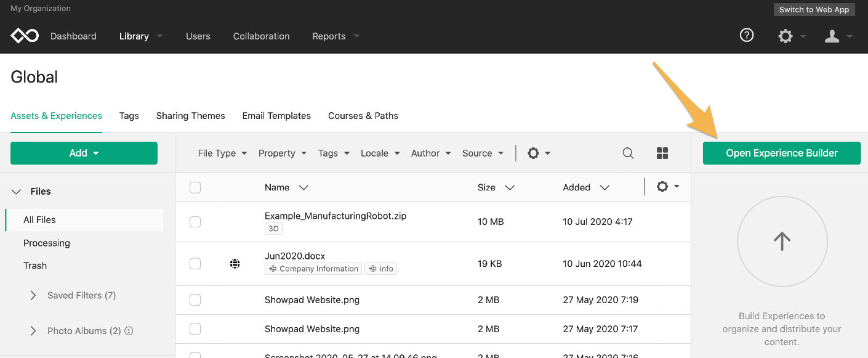
Task: Open Showpad Website.png added 27 May 7:17
Action: [312, 329]
